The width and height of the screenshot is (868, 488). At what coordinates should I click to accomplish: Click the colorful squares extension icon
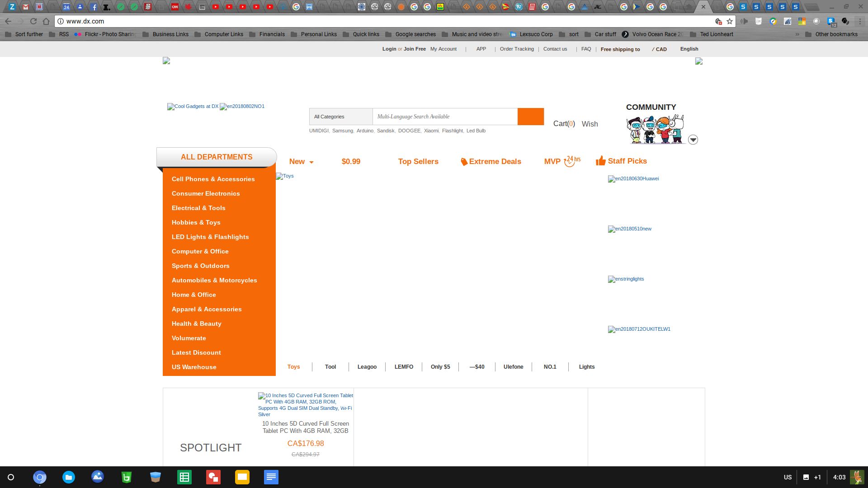tap(802, 21)
